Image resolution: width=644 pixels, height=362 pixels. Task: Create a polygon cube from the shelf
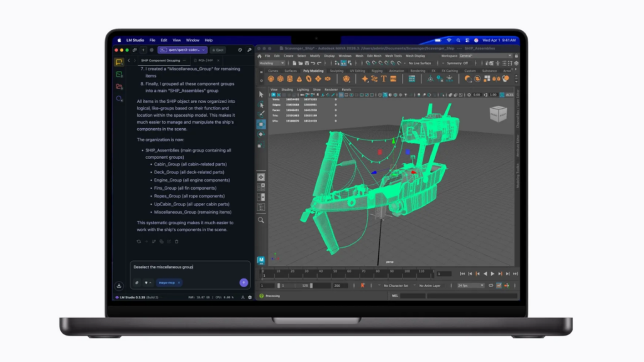point(280,79)
